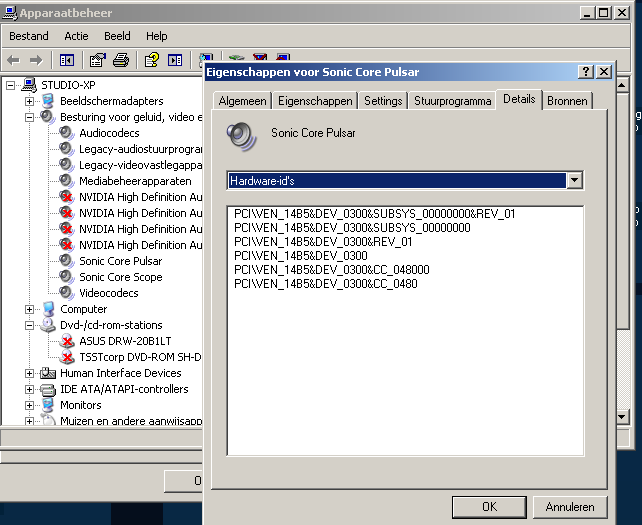
Task: Select Sonic Core Scope device
Action: pyautogui.click(x=120, y=277)
